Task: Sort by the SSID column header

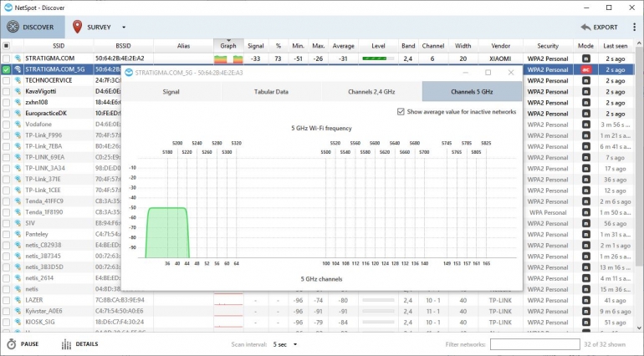Action: [59, 46]
